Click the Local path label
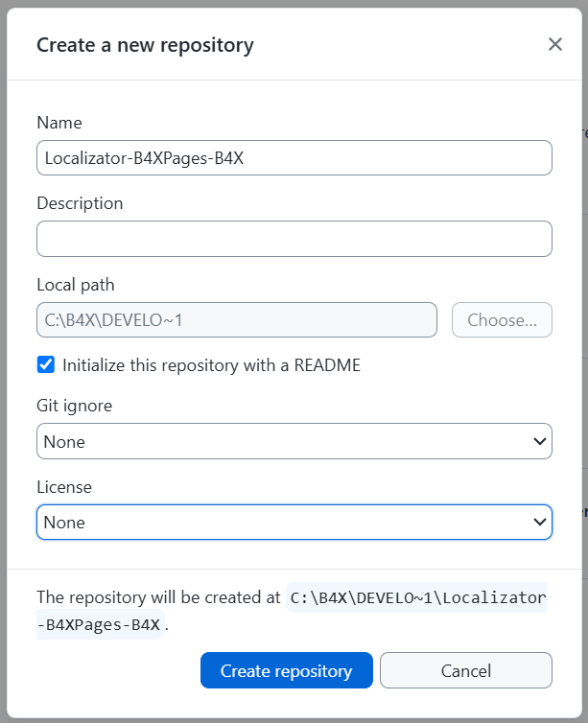This screenshot has width=588, height=723. [x=76, y=285]
